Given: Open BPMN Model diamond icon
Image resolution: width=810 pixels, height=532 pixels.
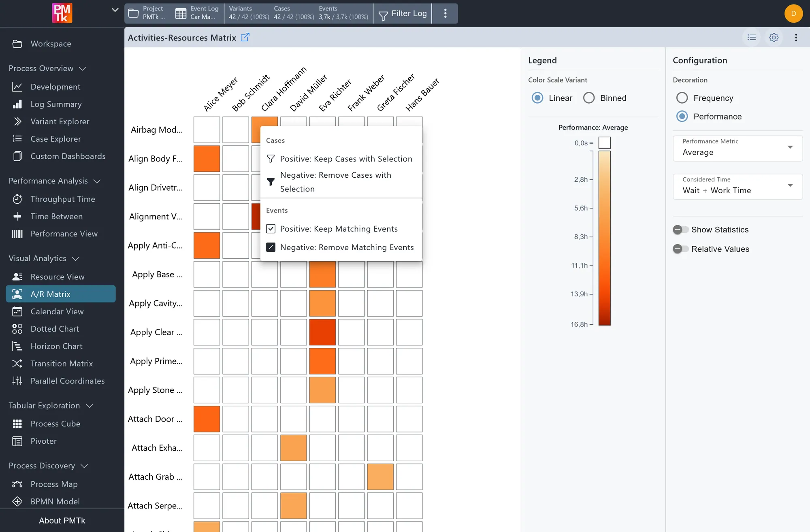Looking at the screenshot, I should (17, 502).
